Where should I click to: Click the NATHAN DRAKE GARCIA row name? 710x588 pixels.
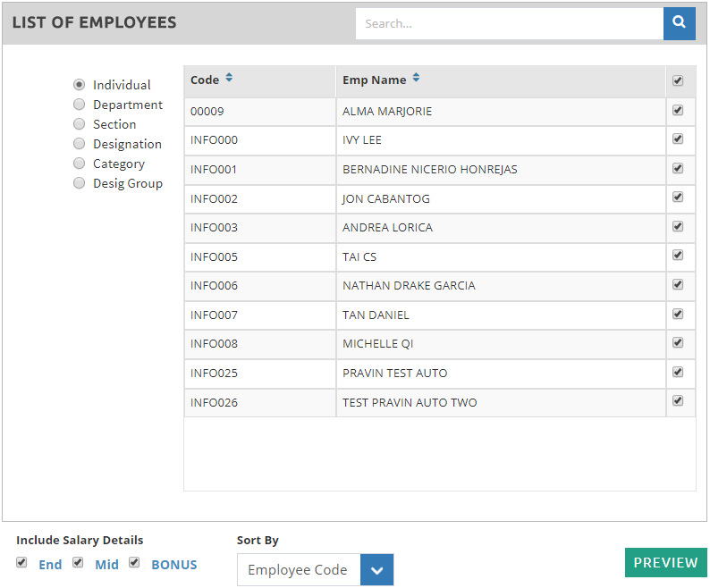click(409, 286)
